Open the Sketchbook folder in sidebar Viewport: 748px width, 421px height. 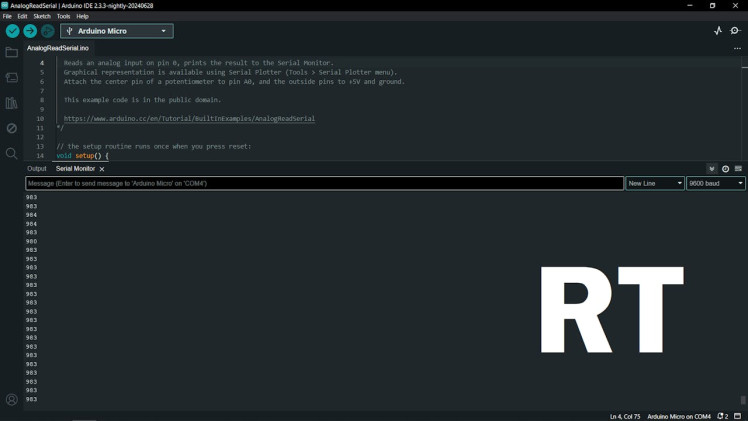tap(11, 52)
